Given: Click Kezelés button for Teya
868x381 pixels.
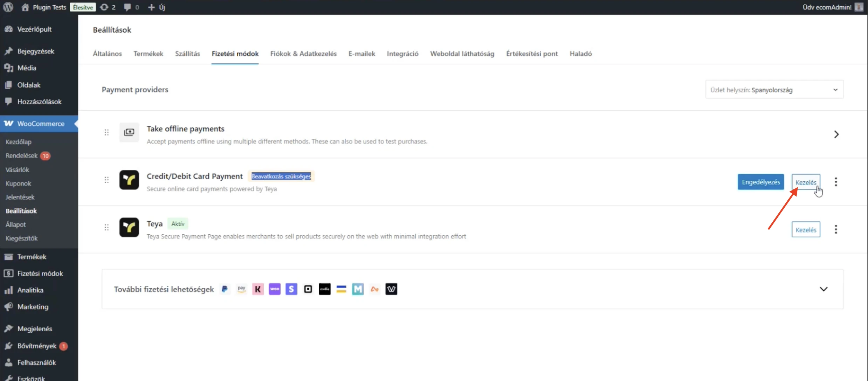Looking at the screenshot, I should click(806, 230).
